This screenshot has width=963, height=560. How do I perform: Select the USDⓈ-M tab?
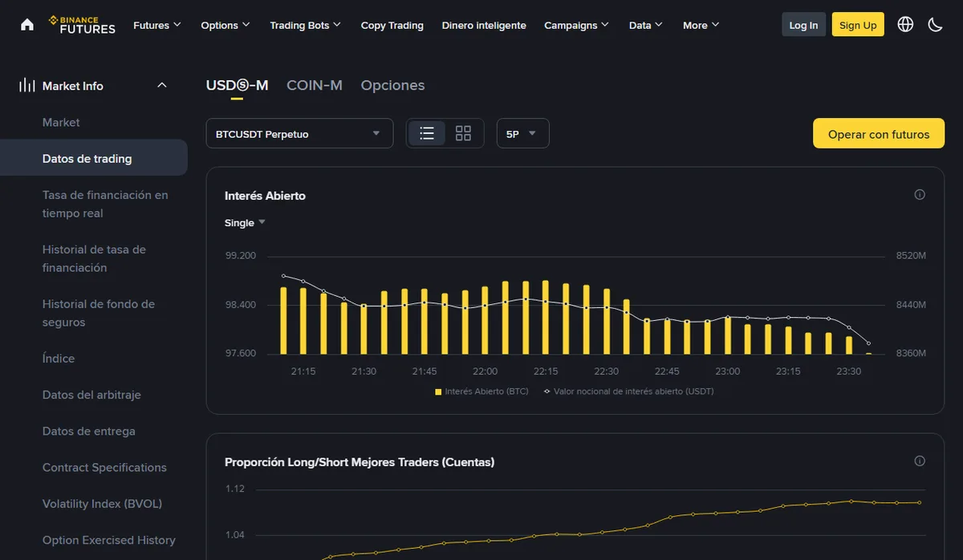[237, 85]
